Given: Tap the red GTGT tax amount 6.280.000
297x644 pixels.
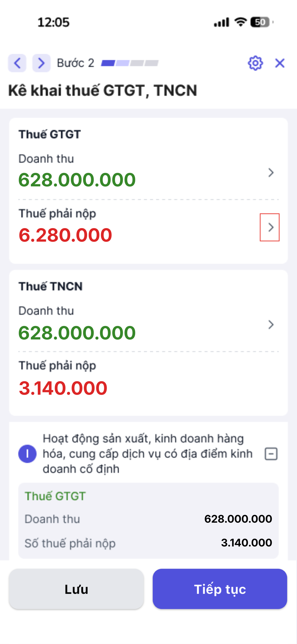Looking at the screenshot, I should coord(65,235).
